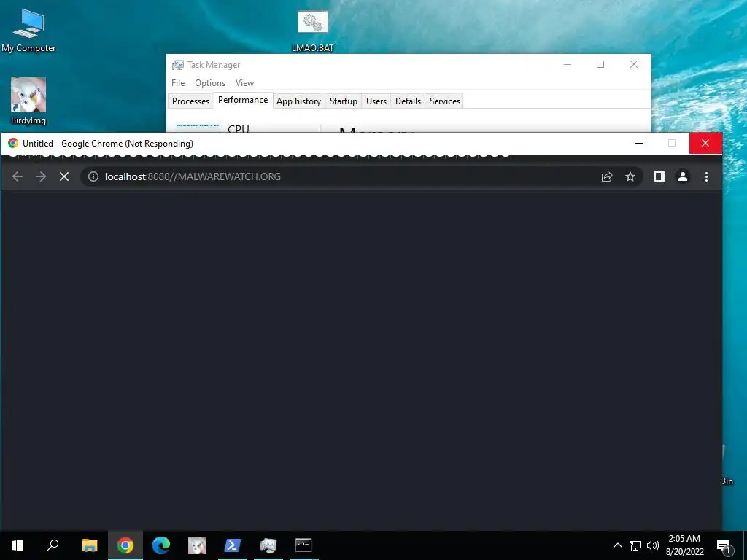Viewport: 747px width, 560px height.
Task: Open Startup tab in Task Manager
Action: (343, 101)
